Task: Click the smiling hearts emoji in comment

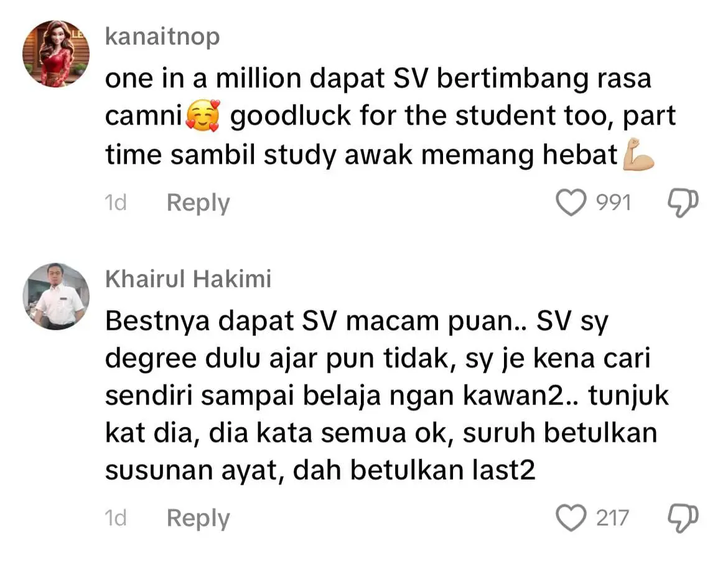Action: pos(202,116)
